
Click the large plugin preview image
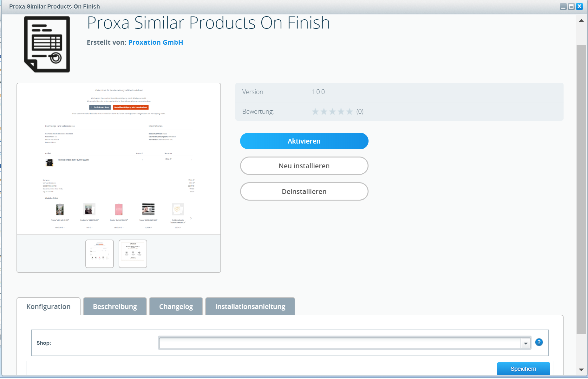click(119, 159)
